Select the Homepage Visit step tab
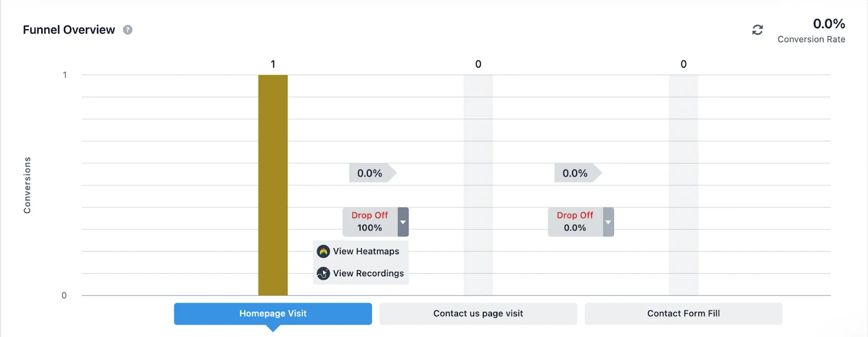The height and width of the screenshot is (337, 868). point(273,314)
